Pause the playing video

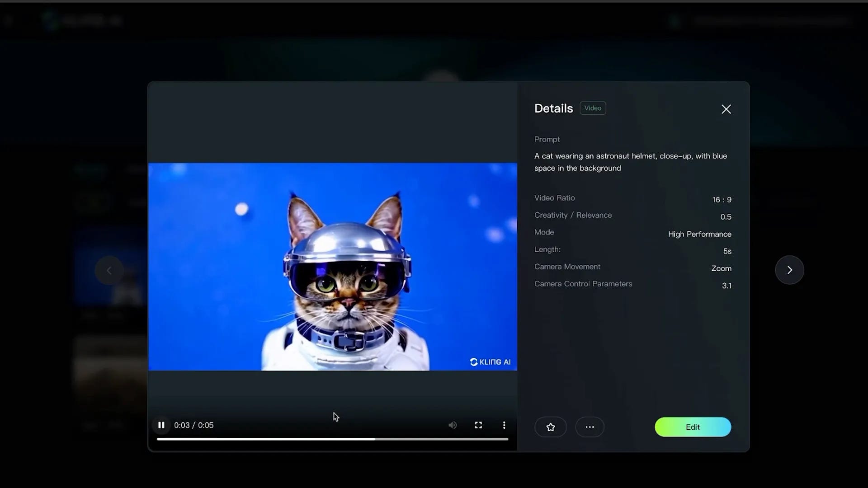click(x=161, y=425)
